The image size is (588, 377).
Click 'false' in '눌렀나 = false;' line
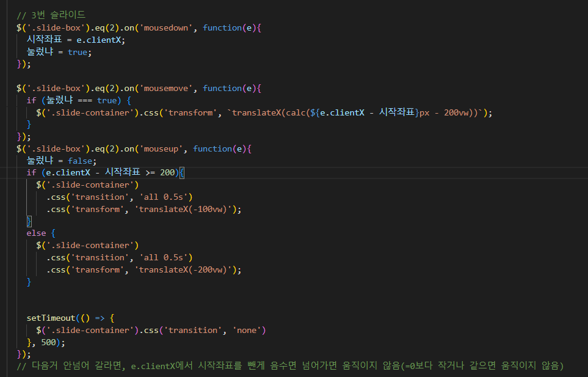click(x=80, y=161)
